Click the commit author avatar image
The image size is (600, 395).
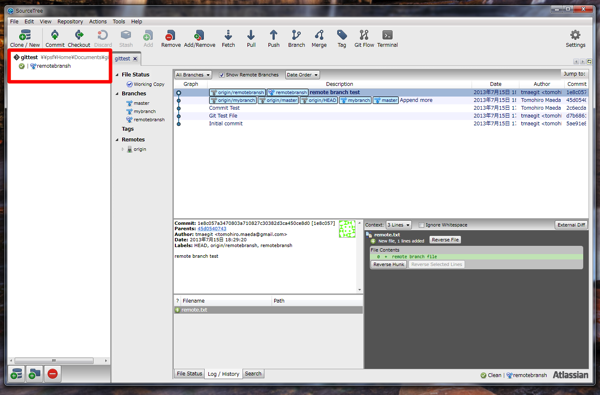coord(347,229)
